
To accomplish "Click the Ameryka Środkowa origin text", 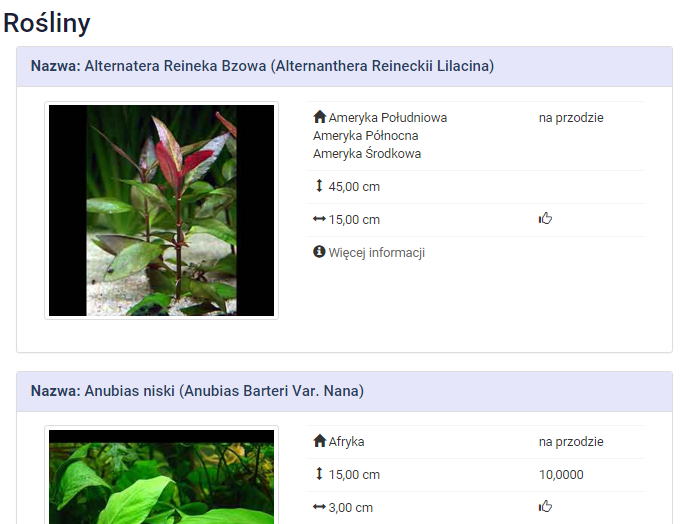I will coord(367,154).
